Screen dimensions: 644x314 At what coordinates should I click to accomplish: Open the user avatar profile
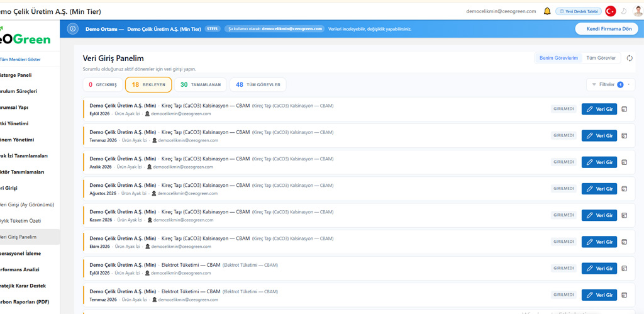tap(638, 11)
